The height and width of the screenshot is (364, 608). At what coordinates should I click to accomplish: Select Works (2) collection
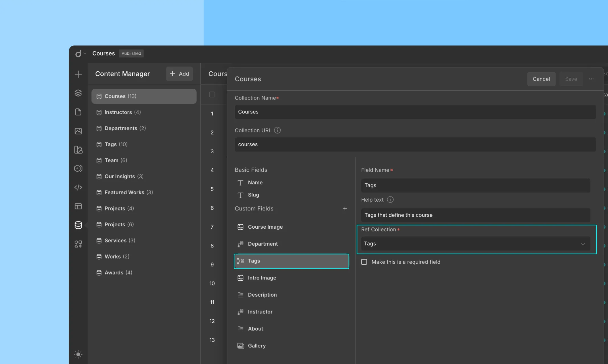coord(144,257)
